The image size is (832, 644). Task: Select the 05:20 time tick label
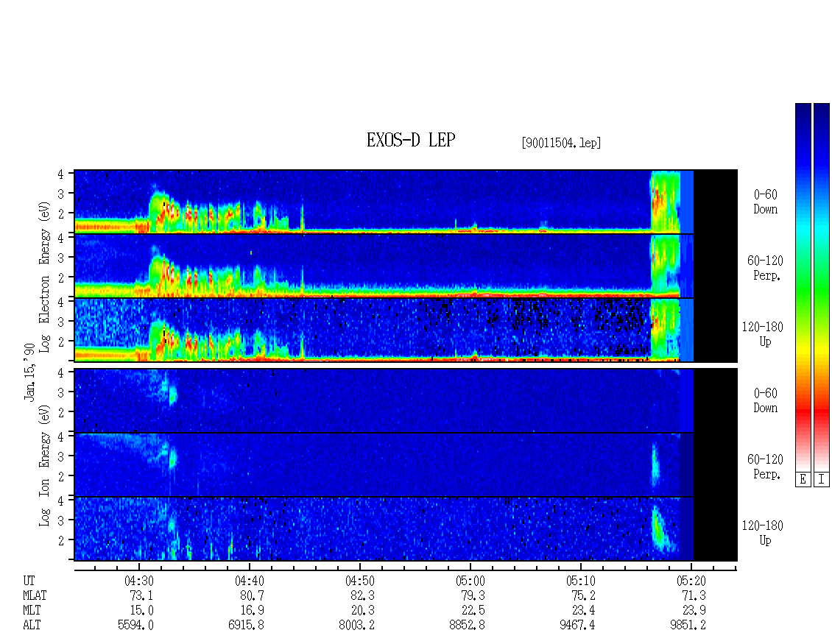pos(691,581)
